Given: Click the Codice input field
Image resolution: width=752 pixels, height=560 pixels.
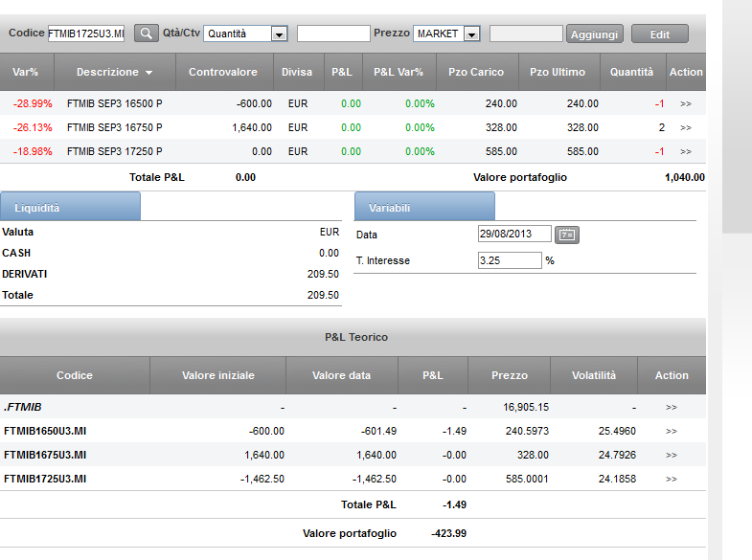Looking at the screenshot, I should pos(86,34).
